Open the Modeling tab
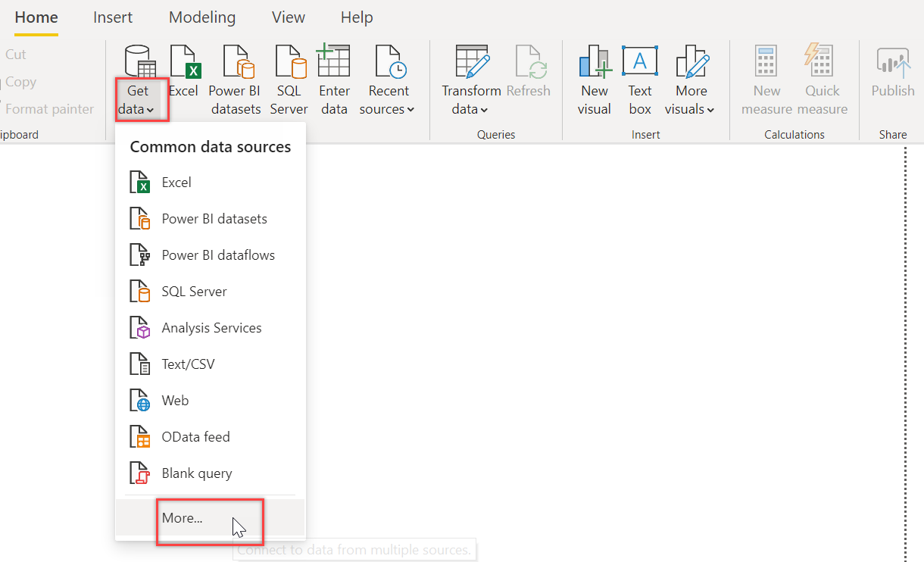The height and width of the screenshot is (562, 924). (202, 17)
